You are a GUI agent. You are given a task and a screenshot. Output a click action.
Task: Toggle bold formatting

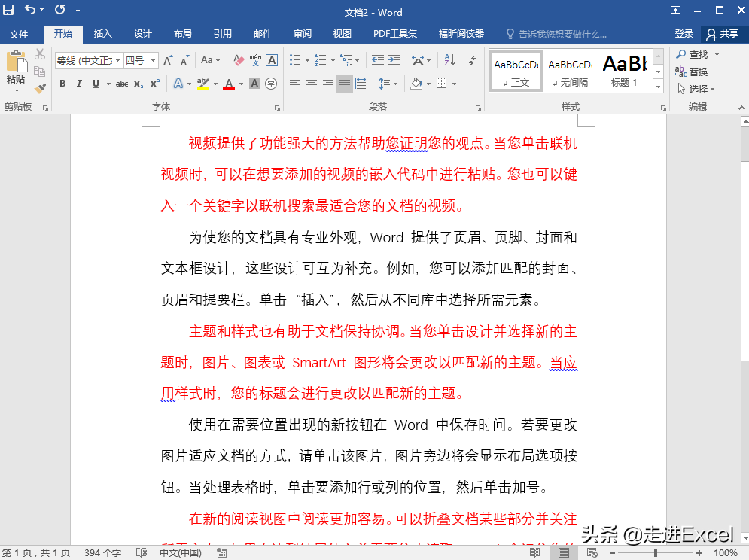pos(62,84)
